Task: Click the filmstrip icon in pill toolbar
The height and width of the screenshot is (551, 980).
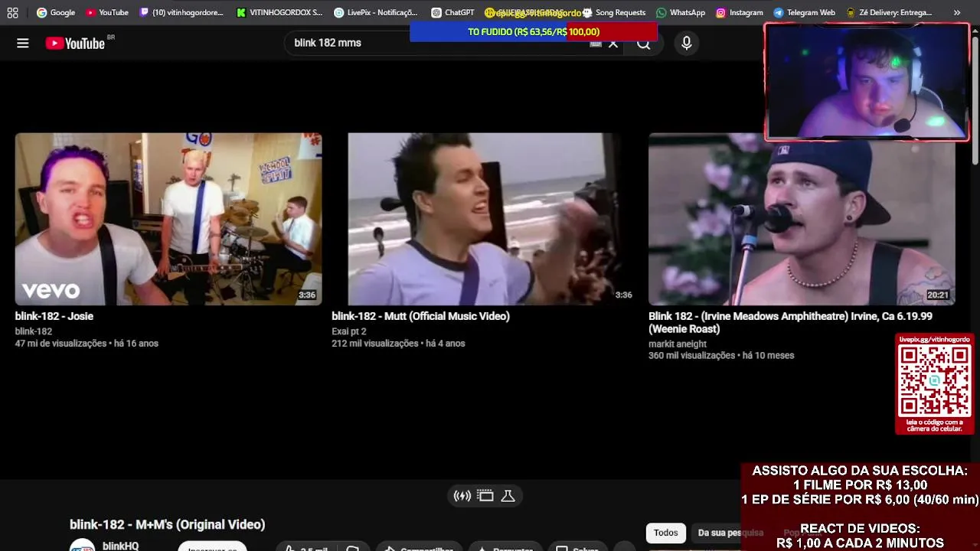Action: [x=485, y=496]
